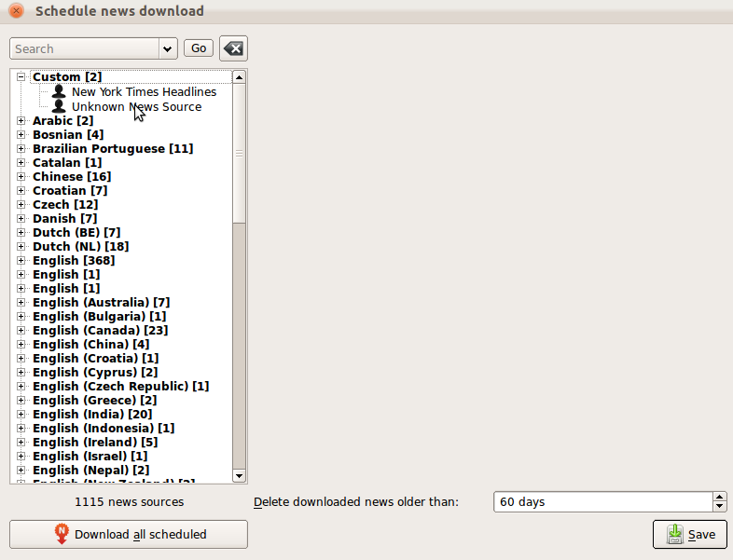Click the New York Times Headlines person icon
Image resolution: width=733 pixels, height=560 pixels.
point(59,91)
